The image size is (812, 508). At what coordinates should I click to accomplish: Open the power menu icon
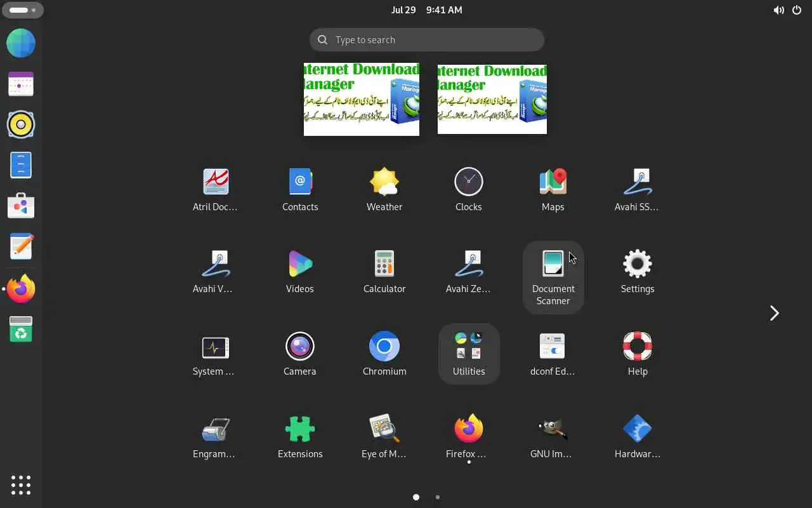coord(797,10)
